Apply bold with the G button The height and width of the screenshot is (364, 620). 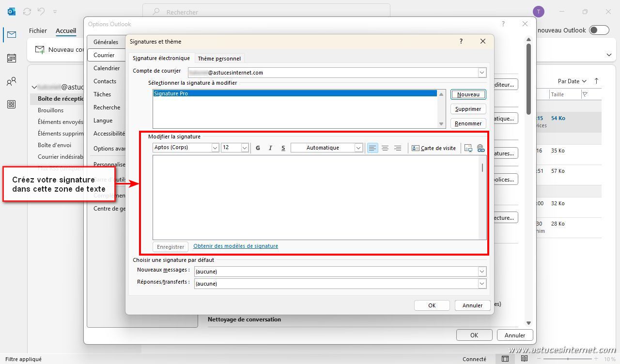258,148
